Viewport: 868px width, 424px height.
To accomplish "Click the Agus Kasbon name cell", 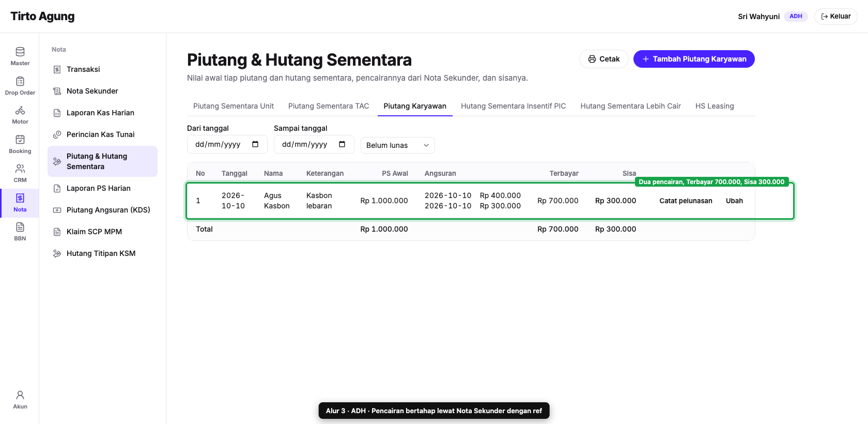I will tap(276, 201).
